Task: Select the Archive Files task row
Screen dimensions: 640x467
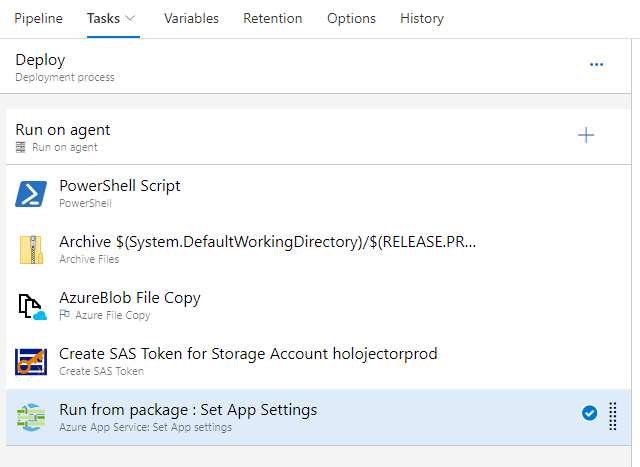Action: [x=300, y=249]
